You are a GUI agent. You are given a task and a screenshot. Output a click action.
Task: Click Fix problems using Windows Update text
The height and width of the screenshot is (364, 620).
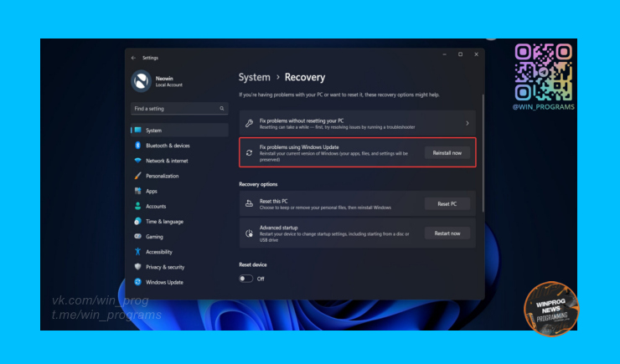[299, 147]
